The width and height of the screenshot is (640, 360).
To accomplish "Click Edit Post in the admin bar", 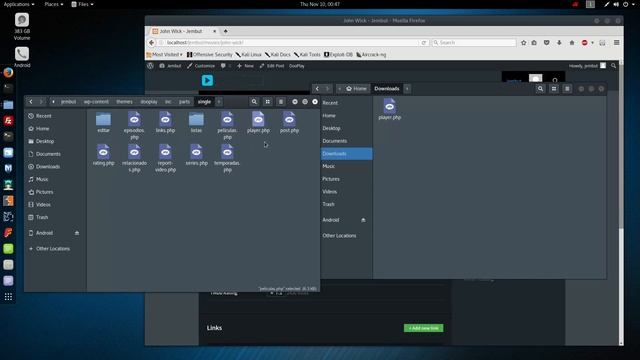I will point(272,66).
